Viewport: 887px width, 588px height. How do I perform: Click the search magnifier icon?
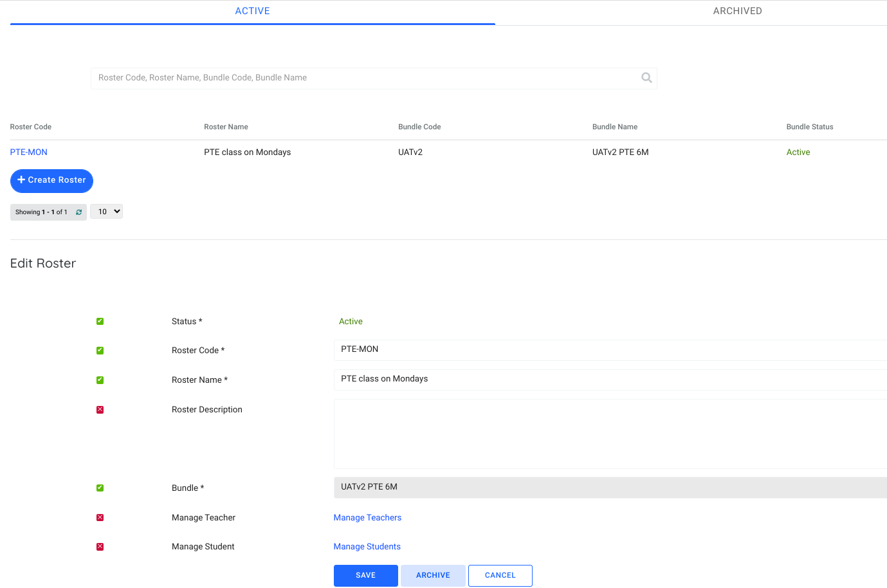click(x=646, y=78)
